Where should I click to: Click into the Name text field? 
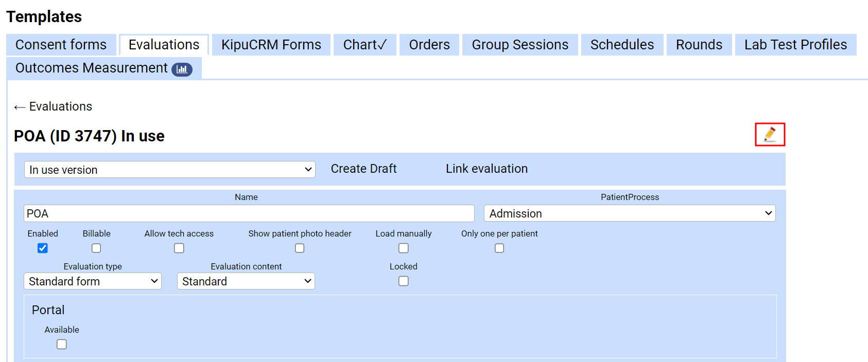[x=249, y=213]
